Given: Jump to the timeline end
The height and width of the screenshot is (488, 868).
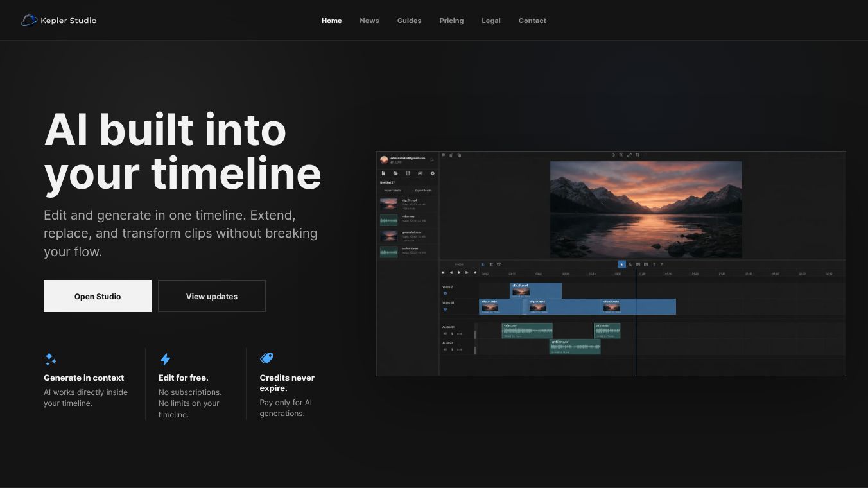Looking at the screenshot, I should coord(475,272).
